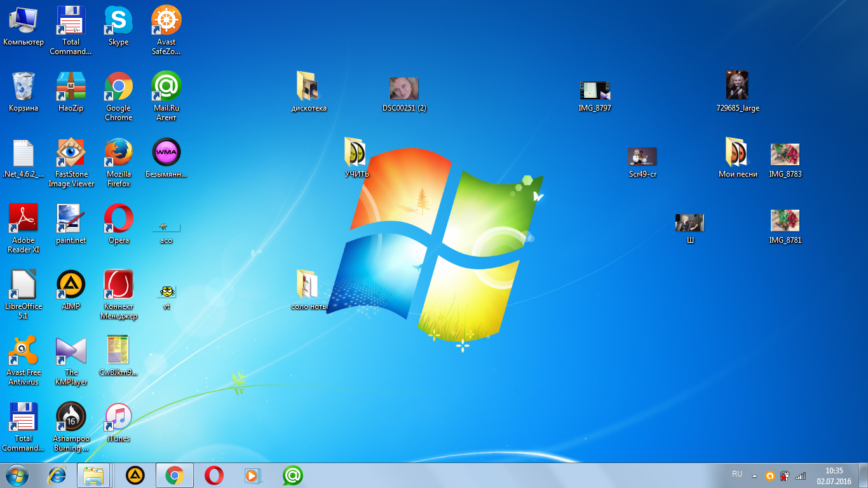Viewport: 868px width, 488px height.
Task: Open the taskbar clock and date
Action: point(834,475)
